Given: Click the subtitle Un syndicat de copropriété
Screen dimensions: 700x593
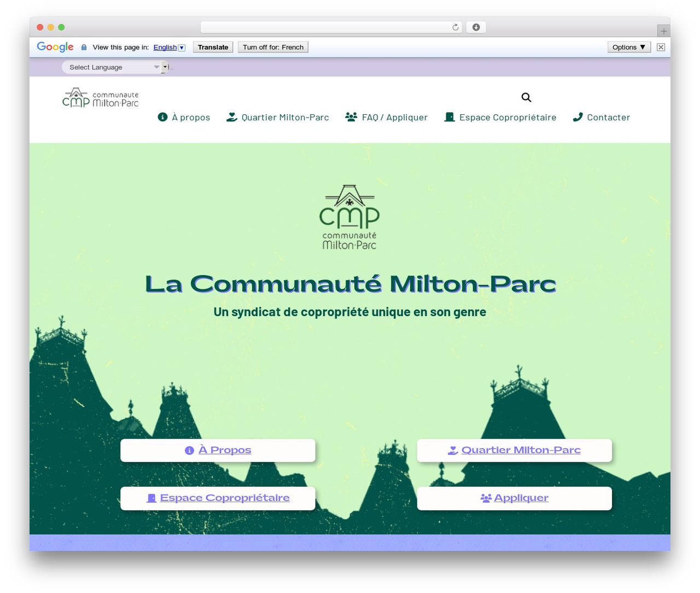Looking at the screenshot, I should [x=349, y=312].
